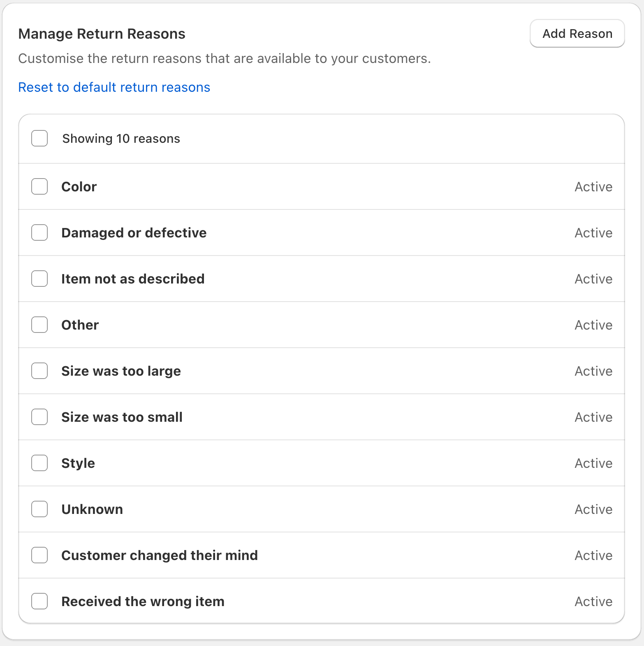
Task: Tick the Item not as described checkbox
Action: (x=39, y=279)
